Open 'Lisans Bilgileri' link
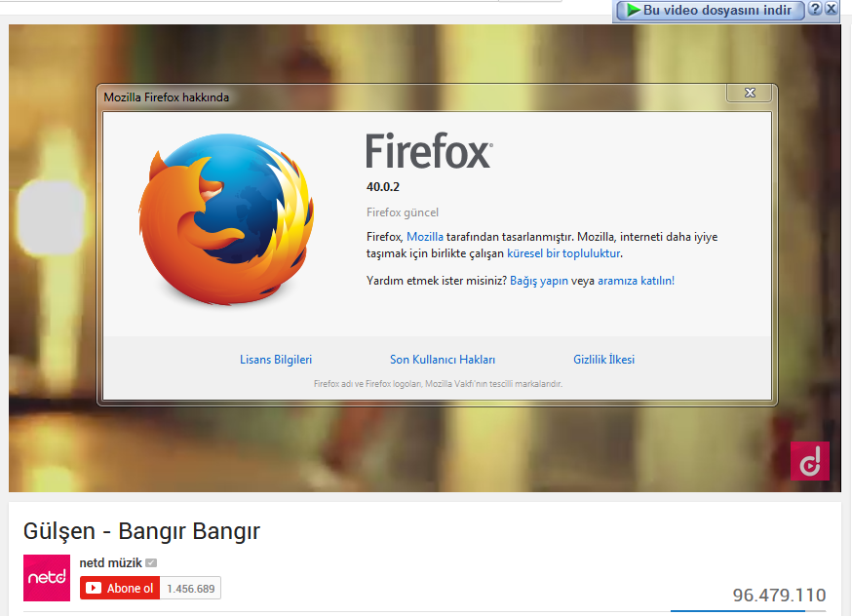Image resolution: width=852 pixels, height=616 pixels. (276, 360)
